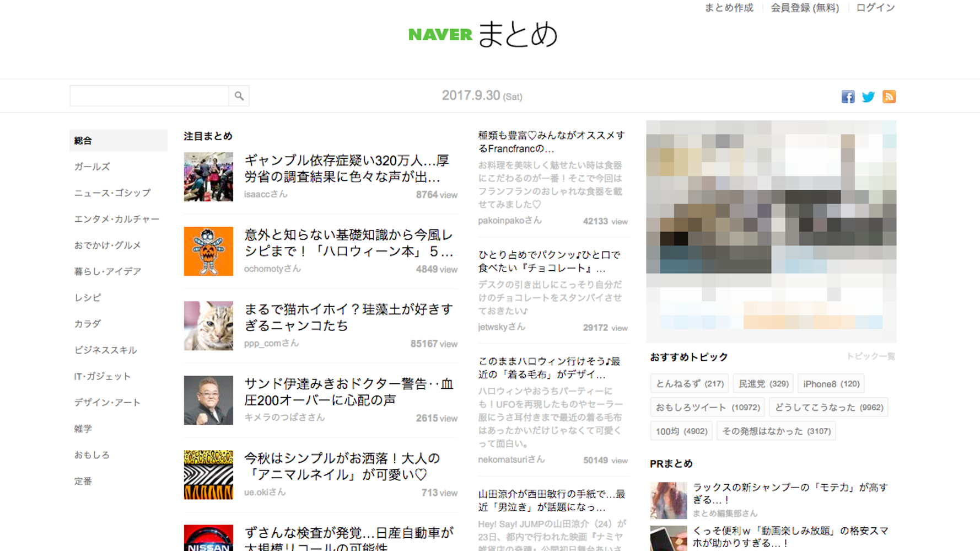Viewport: 980px width, 551px height.
Task: Click the ログイン link
Action: tap(875, 7)
